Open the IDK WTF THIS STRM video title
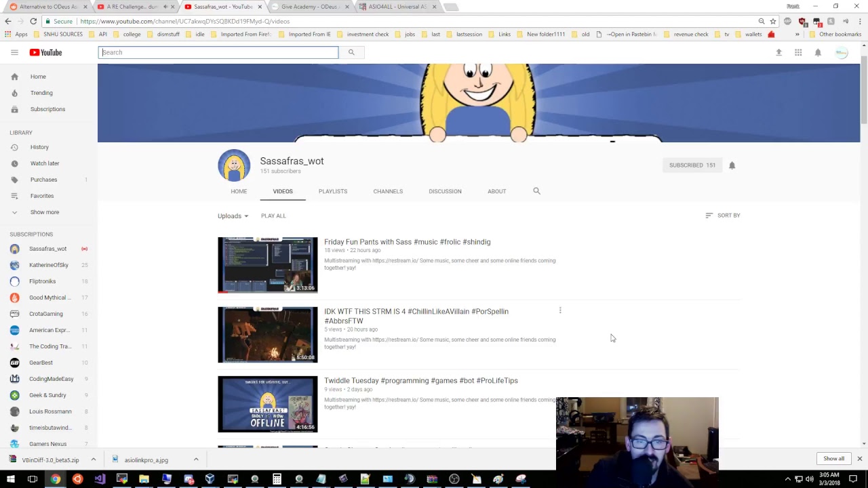 416,316
